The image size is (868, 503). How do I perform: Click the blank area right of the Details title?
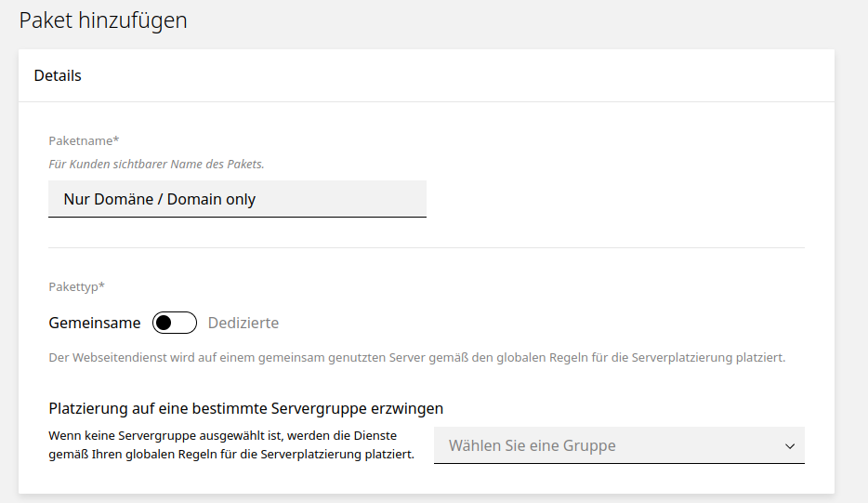pos(465,75)
